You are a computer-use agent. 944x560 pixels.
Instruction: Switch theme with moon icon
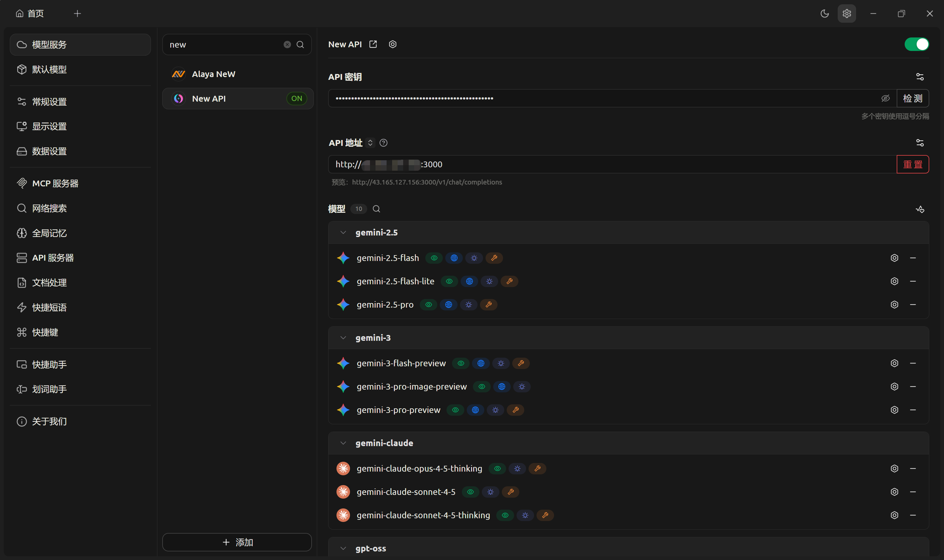tap(825, 14)
